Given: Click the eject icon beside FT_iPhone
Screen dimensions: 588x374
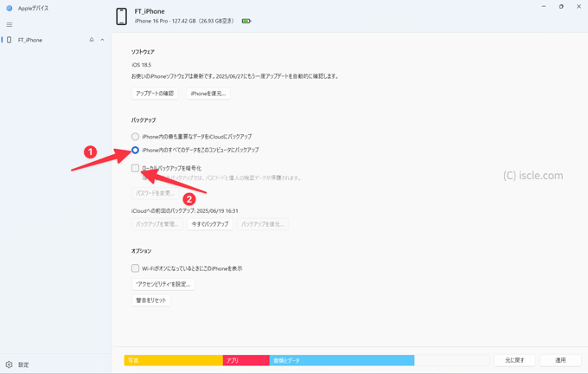Looking at the screenshot, I should tap(92, 40).
